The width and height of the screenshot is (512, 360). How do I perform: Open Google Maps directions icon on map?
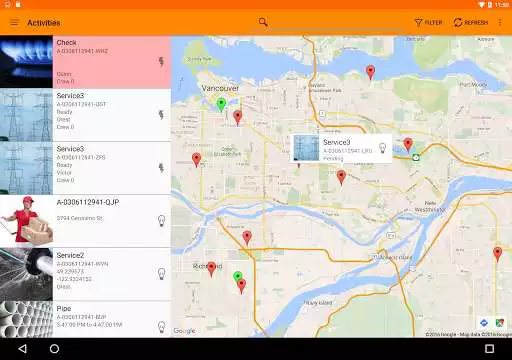(484, 323)
